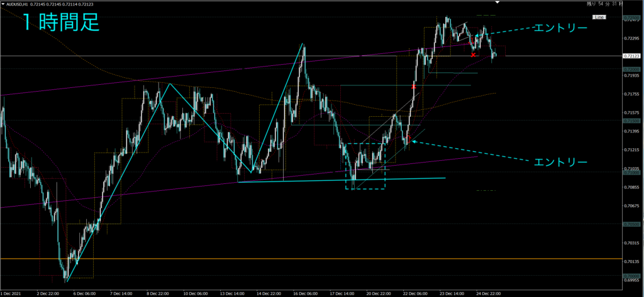Click the remaining time countdown text
Viewport: 644px width, 297px height.
coord(604,4)
